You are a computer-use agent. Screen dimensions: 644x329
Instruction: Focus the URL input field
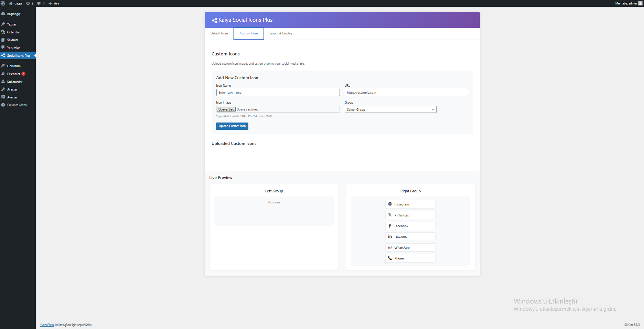click(406, 93)
